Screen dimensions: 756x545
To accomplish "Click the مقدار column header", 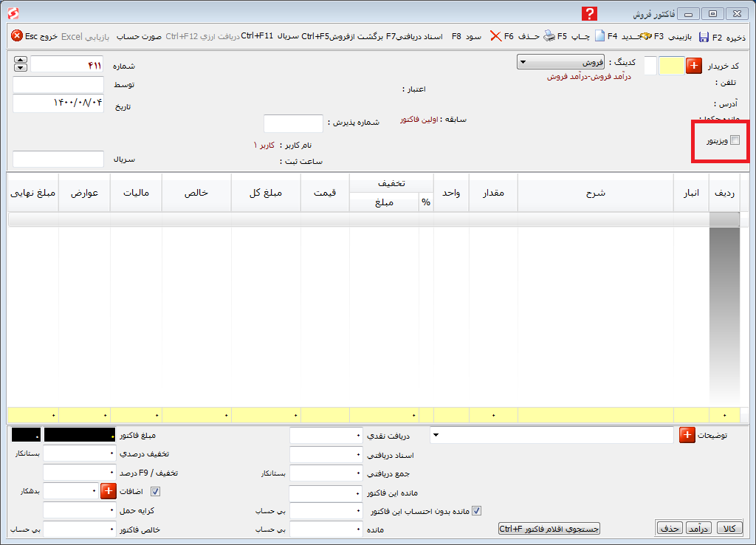I will click(x=493, y=193).
